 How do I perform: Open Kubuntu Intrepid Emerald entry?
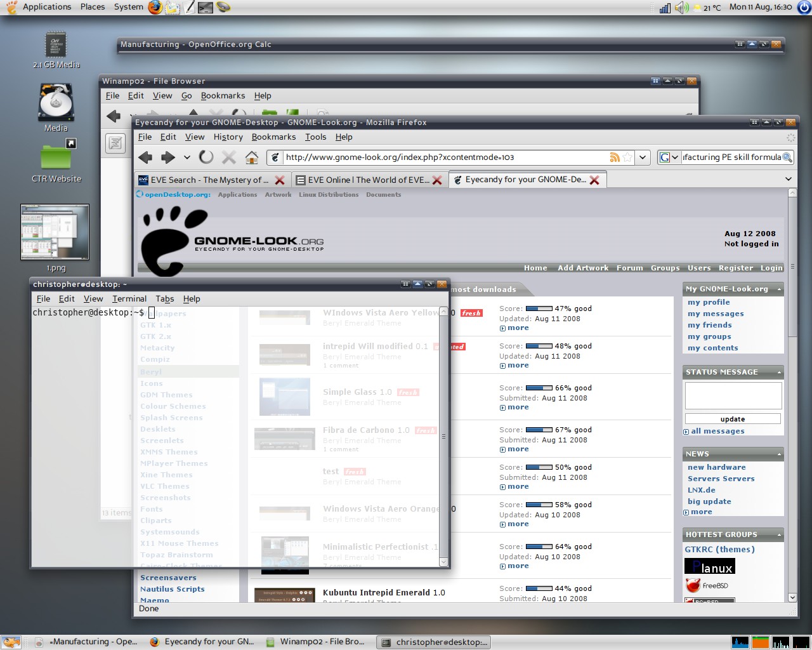point(384,593)
